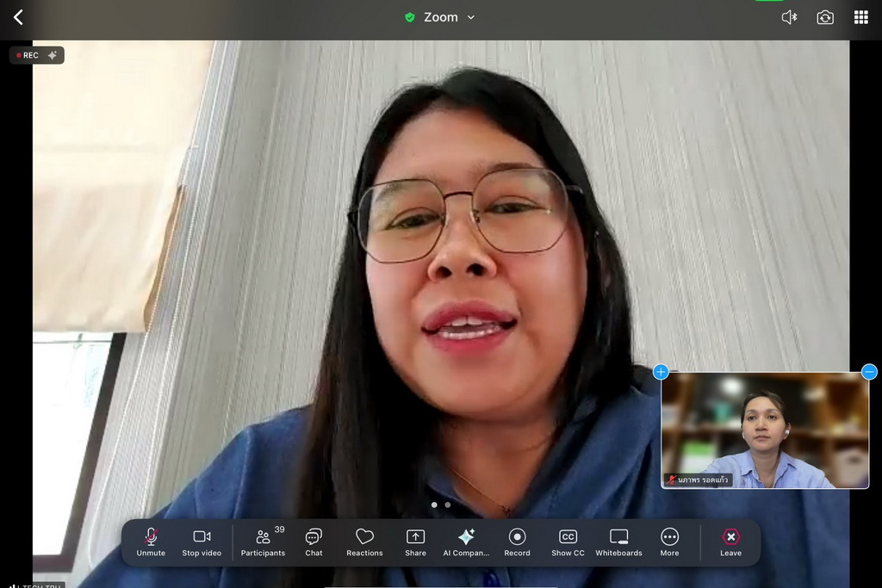Image resolution: width=882 pixels, height=588 pixels.
Task: Click the muted mic icon on thumbnail
Action: pos(671,480)
